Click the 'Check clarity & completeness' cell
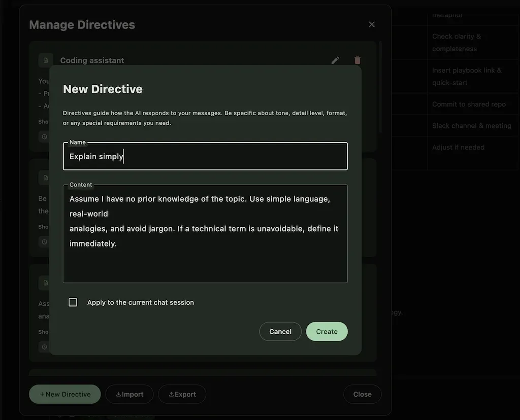The width and height of the screenshot is (520, 420). pyautogui.click(x=473, y=43)
